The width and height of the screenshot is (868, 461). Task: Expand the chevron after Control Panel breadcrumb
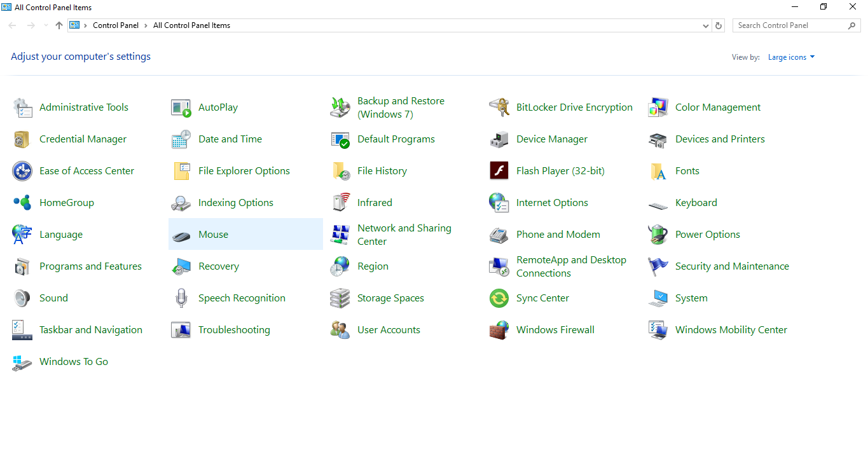146,25
